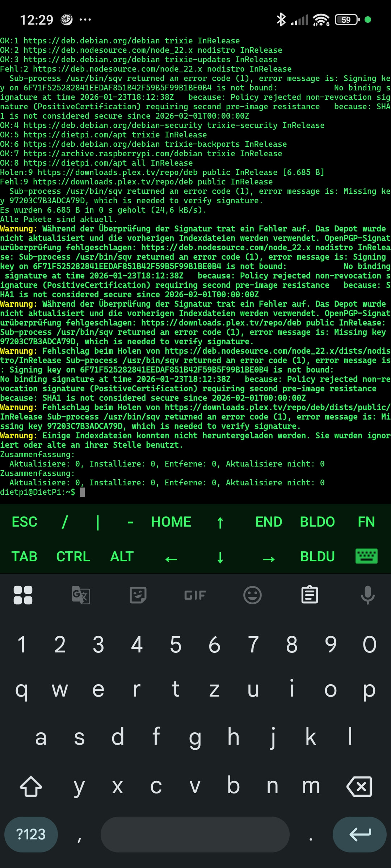
Task: Switch to ?123 symbols layout
Action: 31,834
